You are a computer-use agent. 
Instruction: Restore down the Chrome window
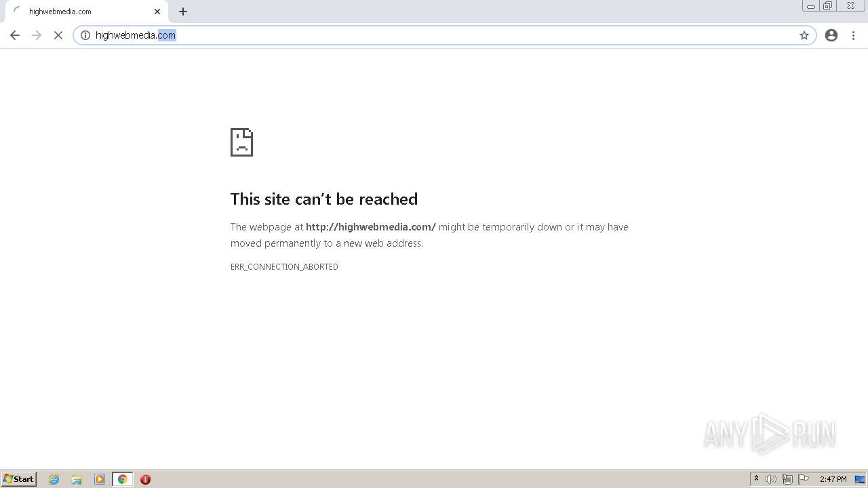828,6
